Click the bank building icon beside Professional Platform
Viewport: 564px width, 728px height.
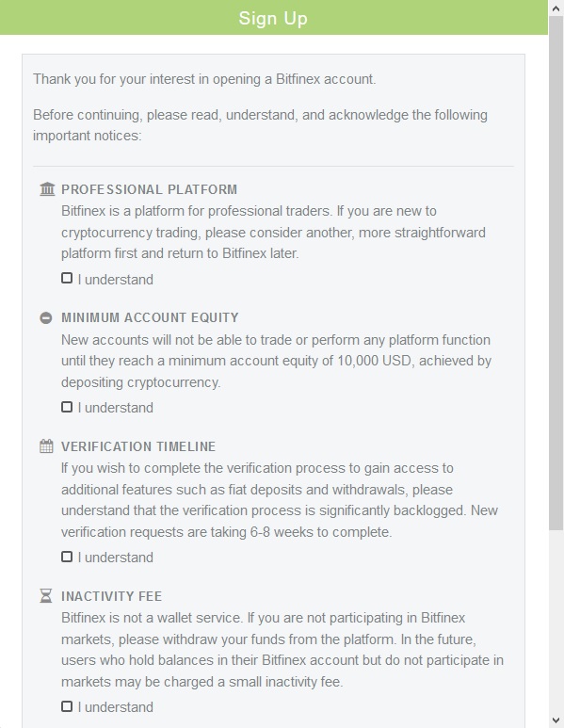47,189
